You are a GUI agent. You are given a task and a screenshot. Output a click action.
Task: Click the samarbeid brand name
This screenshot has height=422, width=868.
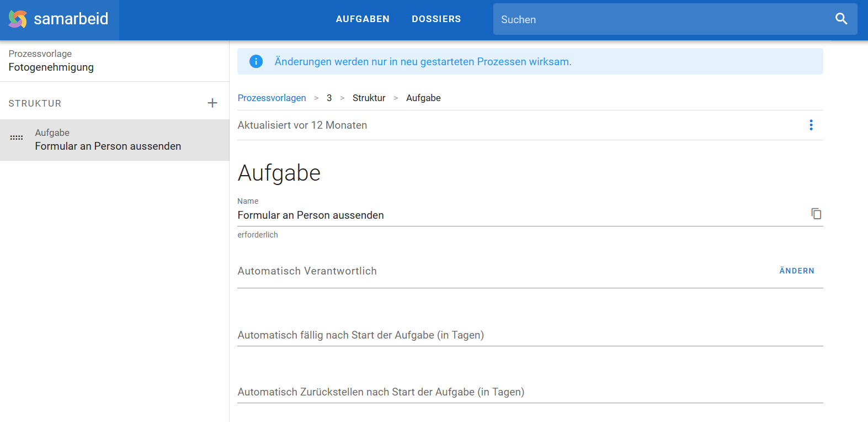tap(71, 19)
